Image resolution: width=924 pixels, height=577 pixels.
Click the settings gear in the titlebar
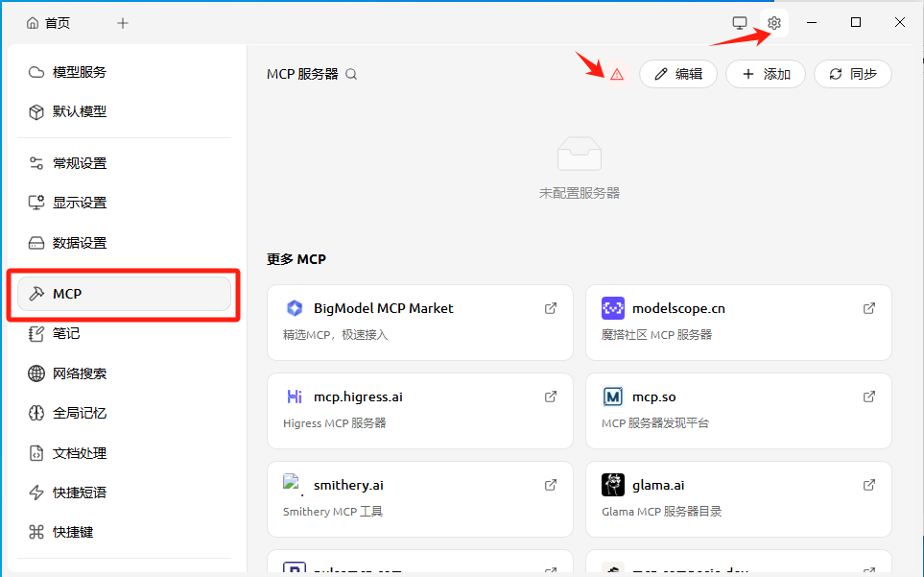(x=774, y=22)
